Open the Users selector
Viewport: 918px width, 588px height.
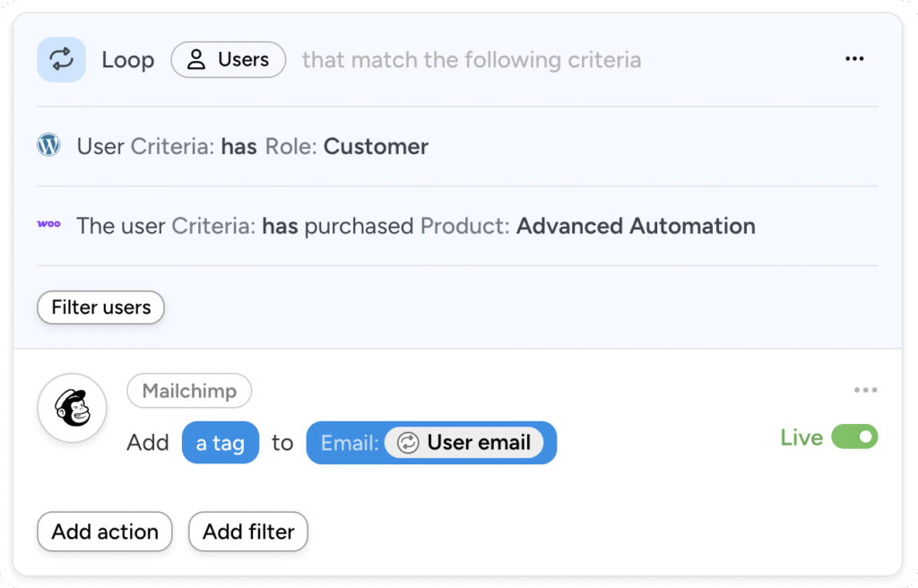tap(229, 59)
